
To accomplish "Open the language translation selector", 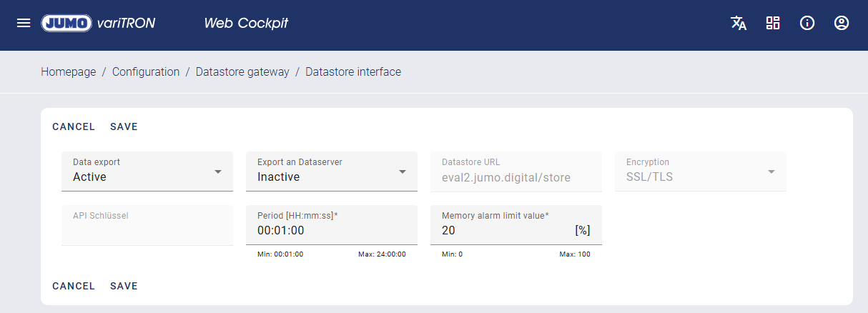I will [x=739, y=23].
